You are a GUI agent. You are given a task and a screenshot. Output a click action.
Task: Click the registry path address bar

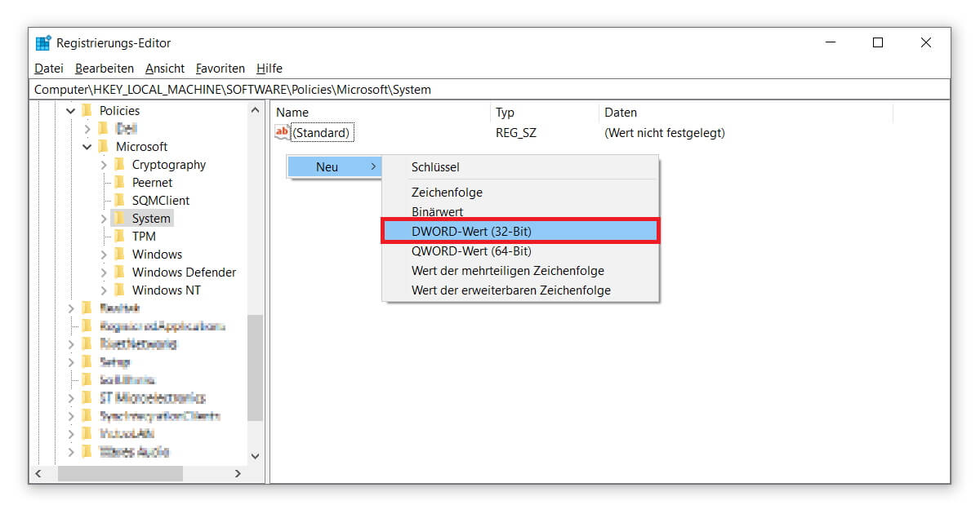pos(490,90)
